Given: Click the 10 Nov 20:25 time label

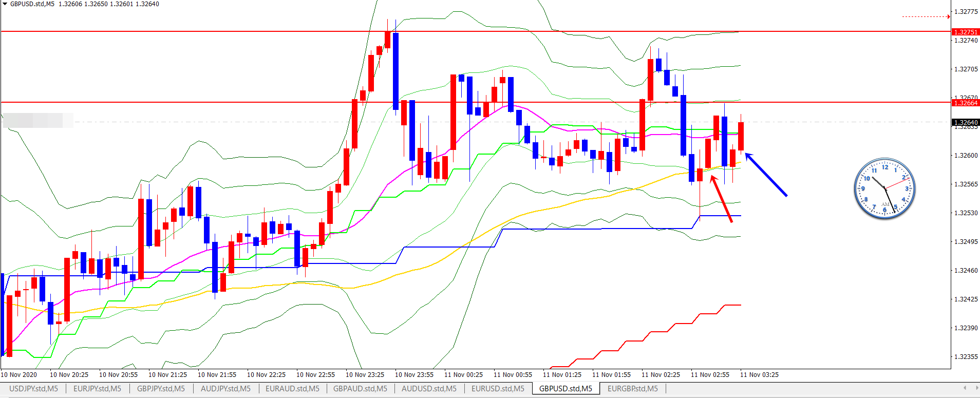Looking at the screenshot, I should point(69,374).
